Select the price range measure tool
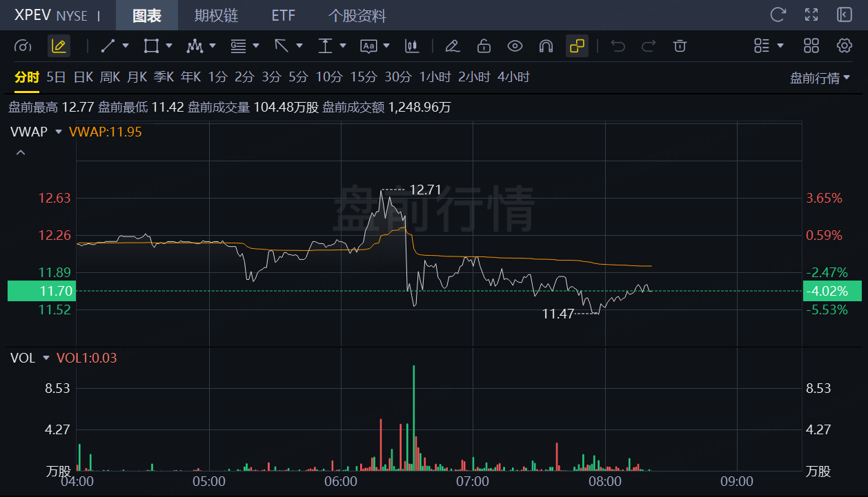 tap(325, 46)
